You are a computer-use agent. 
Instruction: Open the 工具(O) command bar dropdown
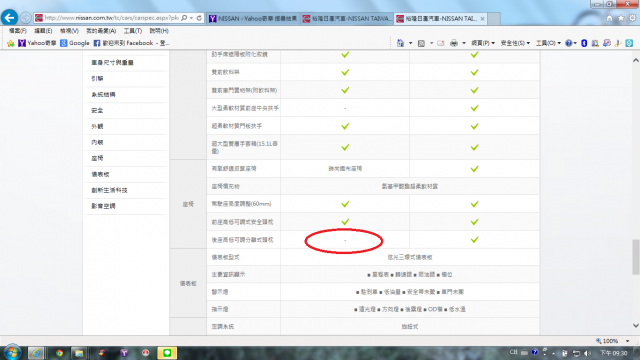548,43
